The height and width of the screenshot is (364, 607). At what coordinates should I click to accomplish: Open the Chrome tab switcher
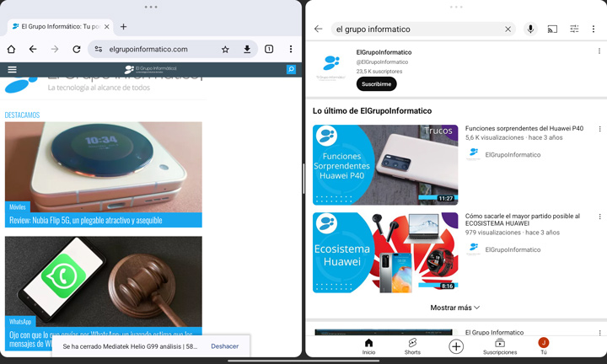pos(269,49)
